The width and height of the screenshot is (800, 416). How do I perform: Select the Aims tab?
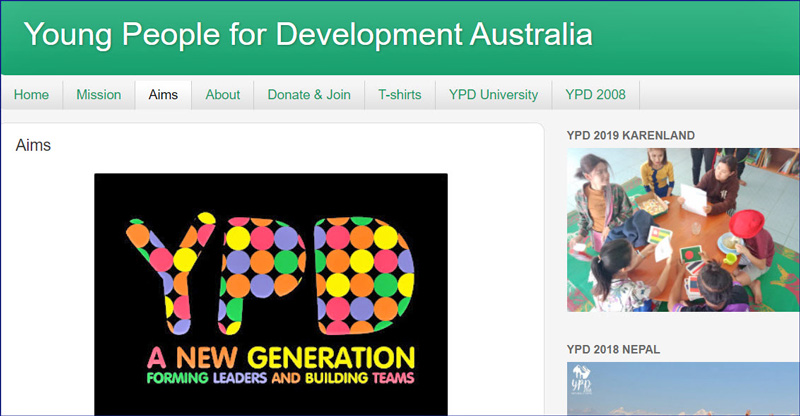click(x=163, y=95)
